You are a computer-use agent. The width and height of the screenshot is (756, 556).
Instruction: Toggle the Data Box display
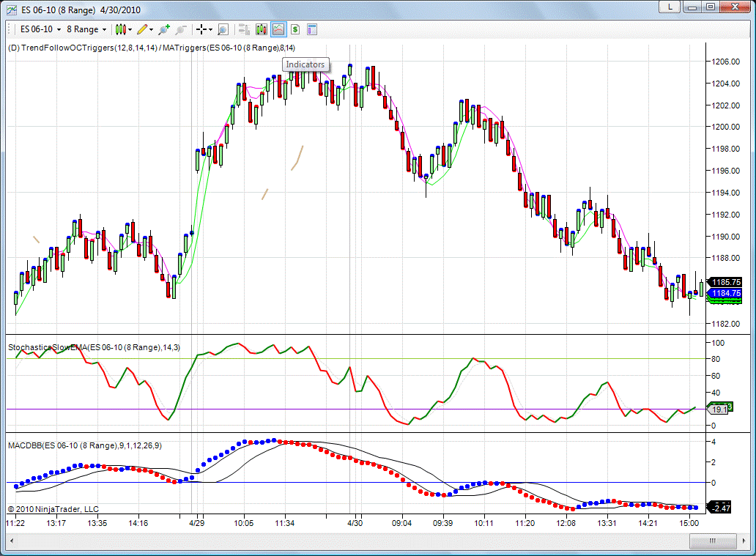[x=223, y=29]
